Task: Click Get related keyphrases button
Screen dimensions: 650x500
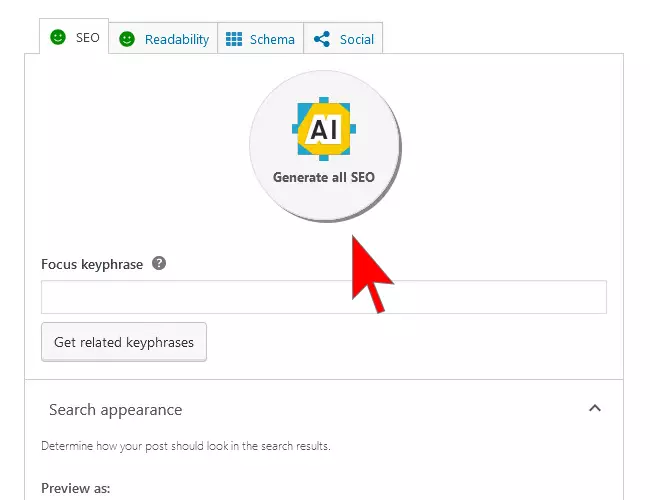Action: tap(124, 342)
